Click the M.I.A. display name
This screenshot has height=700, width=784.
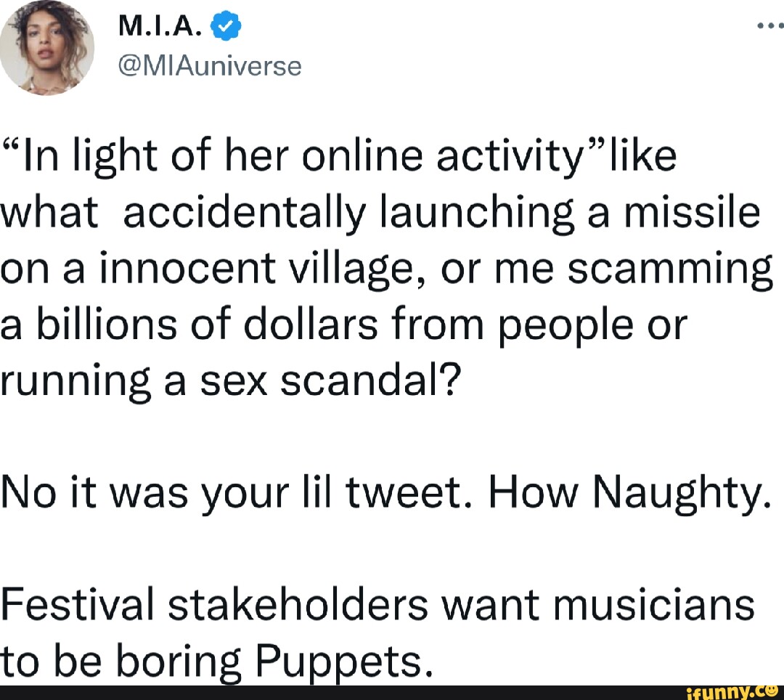pyautogui.click(x=159, y=28)
